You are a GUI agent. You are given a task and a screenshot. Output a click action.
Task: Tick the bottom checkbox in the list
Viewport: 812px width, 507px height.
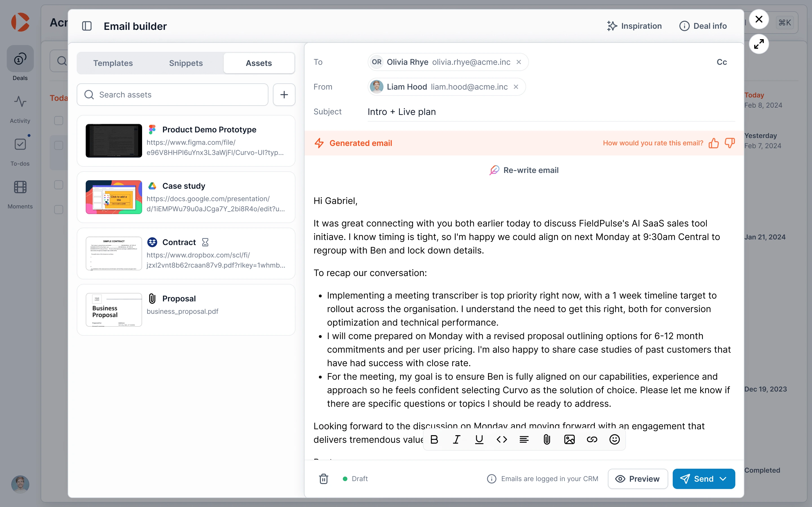pyautogui.click(x=59, y=210)
